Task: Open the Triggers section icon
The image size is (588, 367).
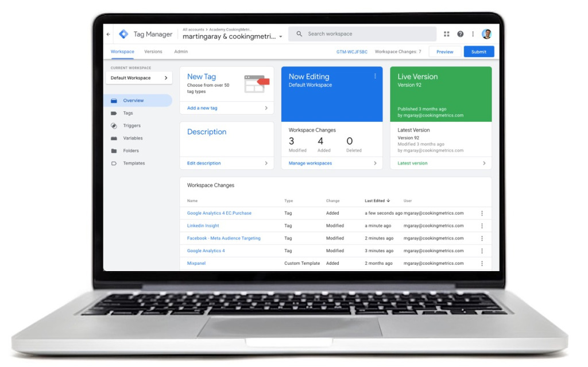Action: pyautogui.click(x=113, y=126)
